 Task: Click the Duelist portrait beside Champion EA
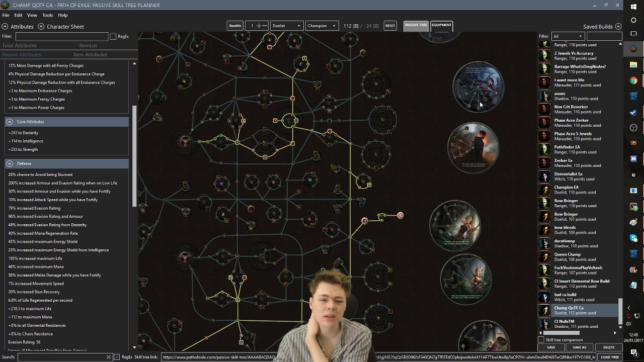tap(544, 190)
